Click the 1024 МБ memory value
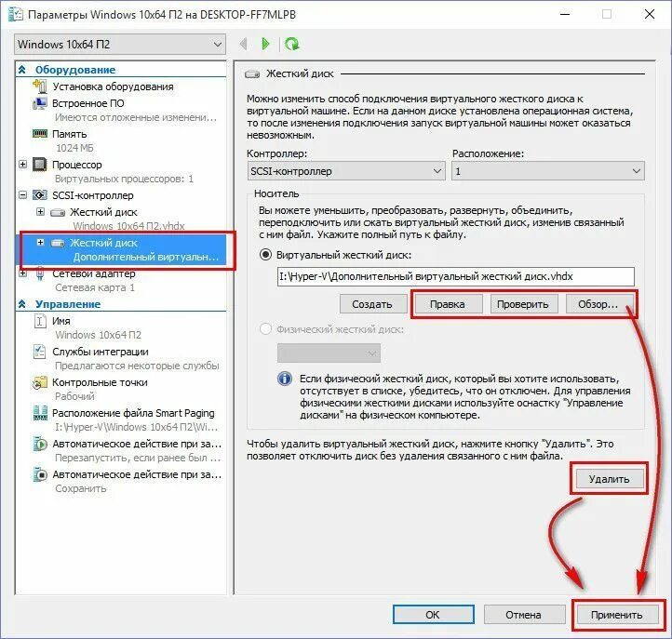The image size is (672, 639). pyautogui.click(x=74, y=148)
